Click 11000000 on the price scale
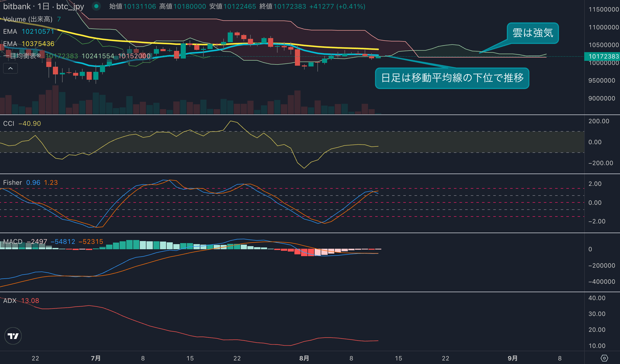The height and width of the screenshot is (364, 620). click(604, 27)
